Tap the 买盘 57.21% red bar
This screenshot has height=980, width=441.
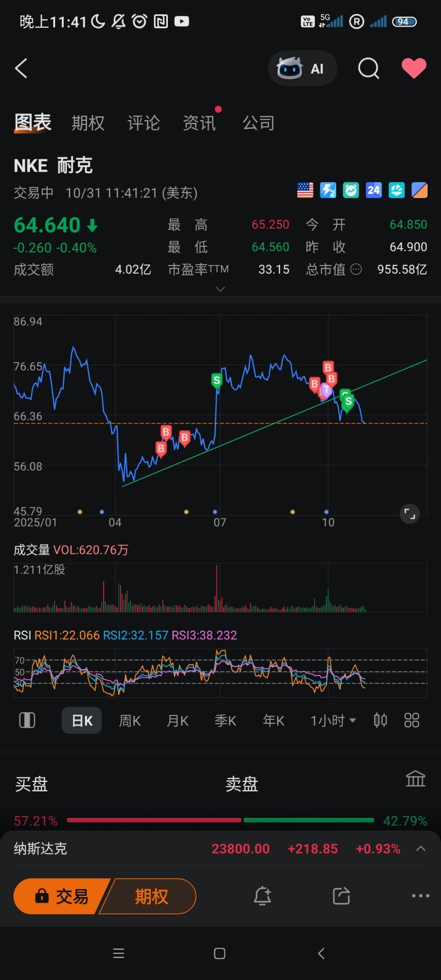(x=154, y=820)
